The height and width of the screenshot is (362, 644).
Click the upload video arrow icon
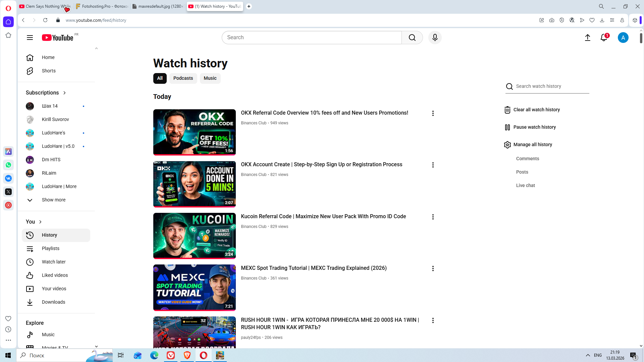[x=587, y=38]
